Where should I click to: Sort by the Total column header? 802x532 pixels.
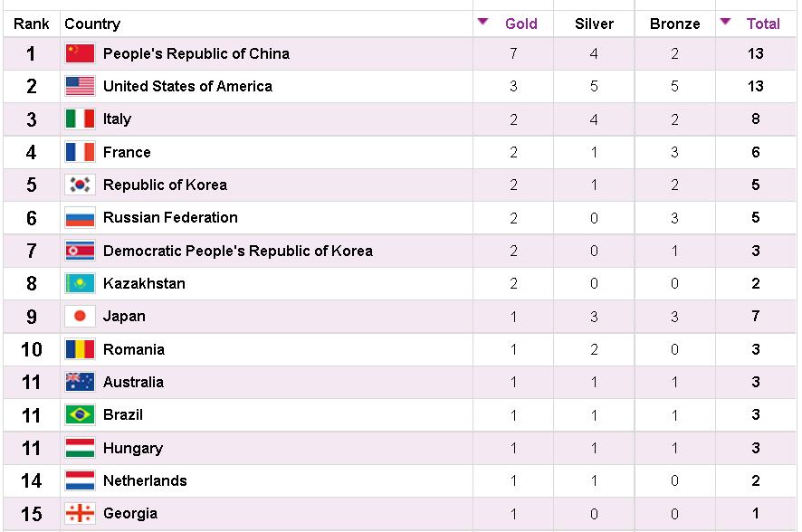pos(763,24)
